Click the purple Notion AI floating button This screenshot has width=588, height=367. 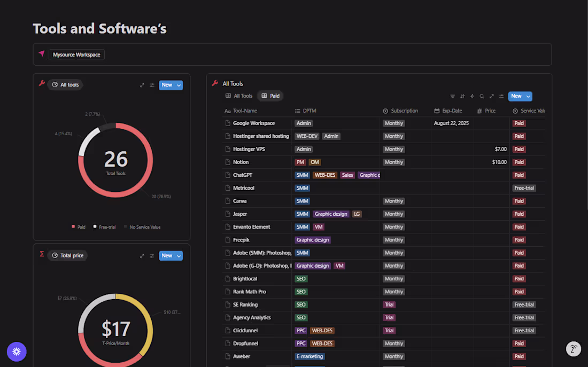(x=17, y=352)
